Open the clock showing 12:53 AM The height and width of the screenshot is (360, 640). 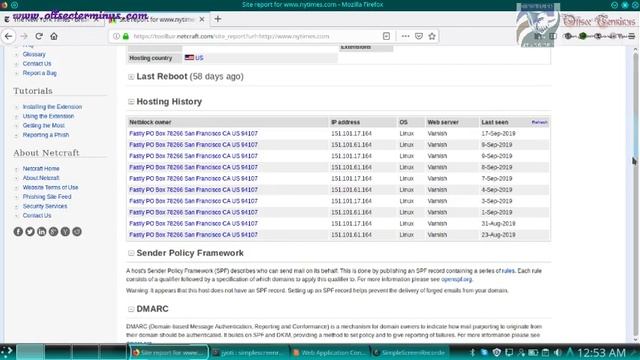click(602, 352)
